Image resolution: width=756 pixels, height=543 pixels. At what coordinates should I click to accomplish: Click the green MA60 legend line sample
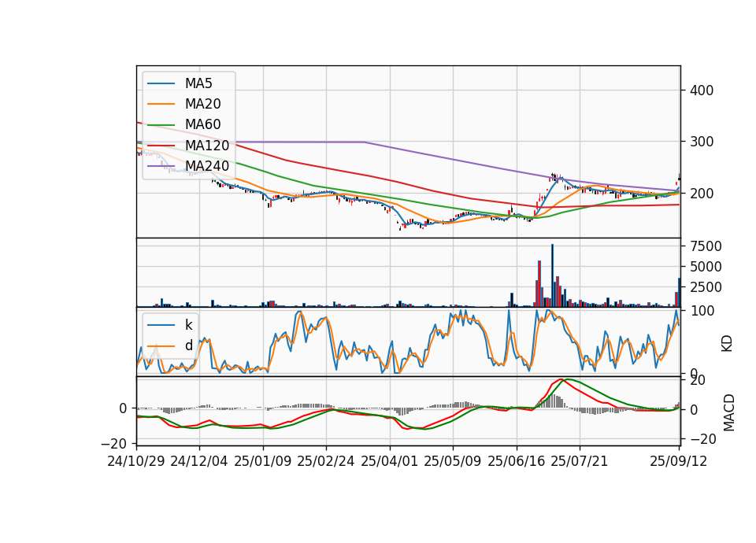click(161, 124)
